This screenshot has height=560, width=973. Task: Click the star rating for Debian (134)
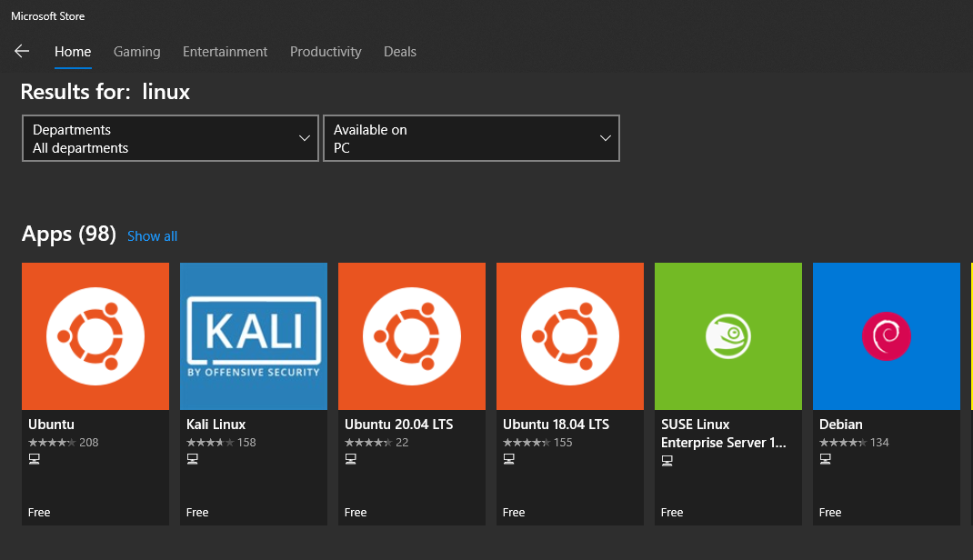pos(843,442)
